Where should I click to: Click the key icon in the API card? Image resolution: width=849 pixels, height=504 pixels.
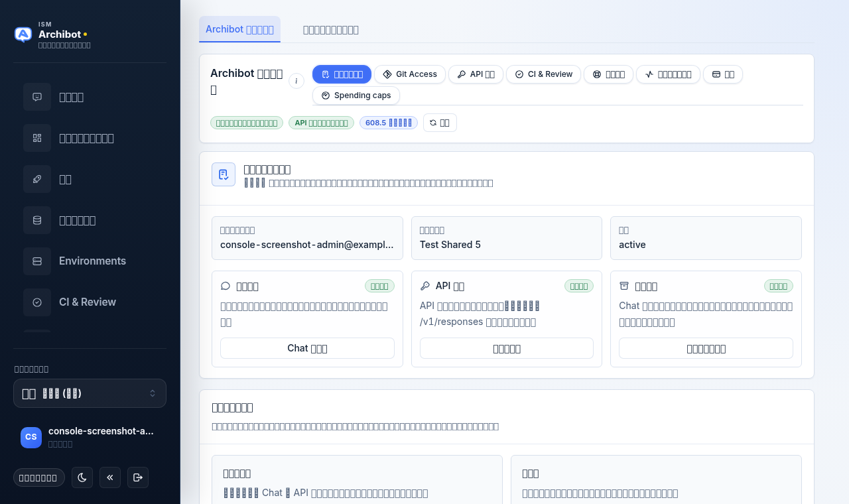click(x=425, y=286)
